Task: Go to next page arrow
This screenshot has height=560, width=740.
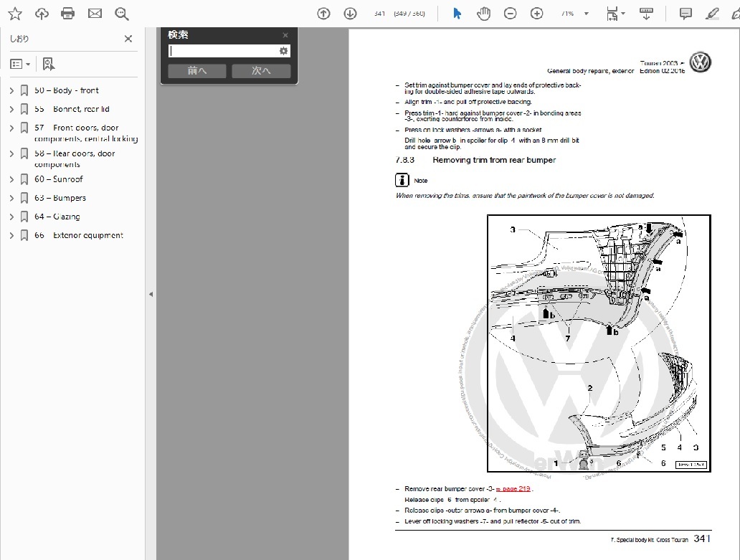Action: (x=350, y=14)
